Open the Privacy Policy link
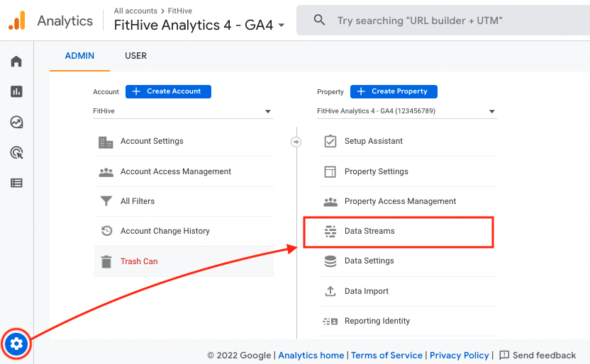590x364 pixels. pos(459,355)
